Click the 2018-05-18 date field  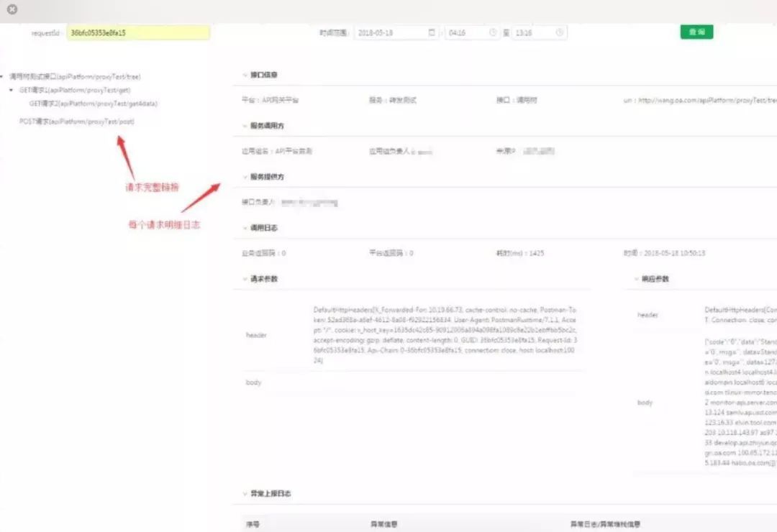(396, 32)
